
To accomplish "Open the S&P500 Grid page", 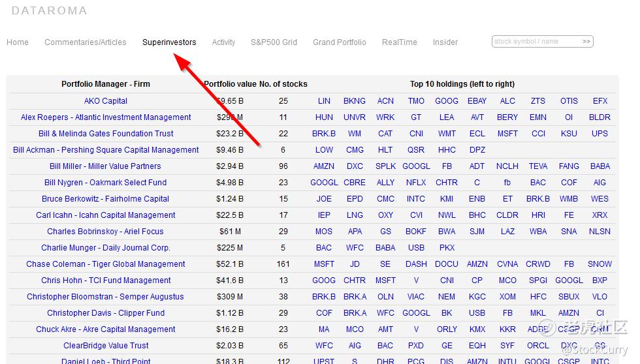I will (x=274, y=42).
